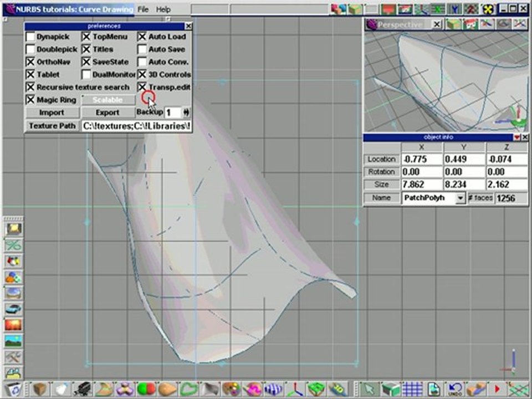The width and height of the screenshot is (532, 399).
Task: Close the Perspective view window
Action: (x=437, y=24)
